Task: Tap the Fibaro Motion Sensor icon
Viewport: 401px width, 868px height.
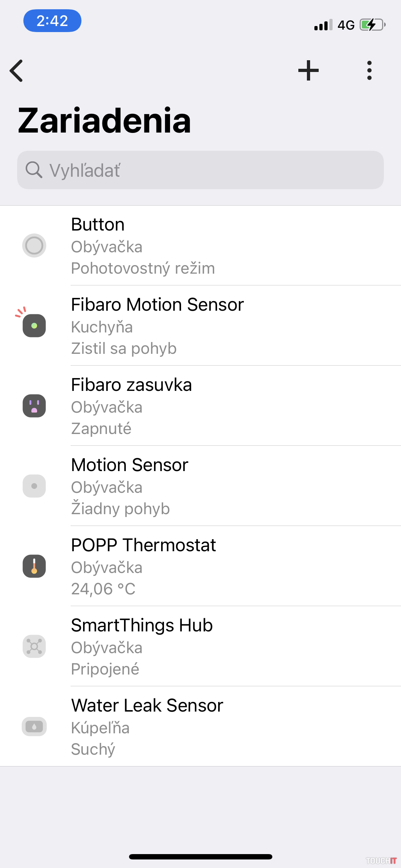Action: pyautogui.click(x=34, y=325)
